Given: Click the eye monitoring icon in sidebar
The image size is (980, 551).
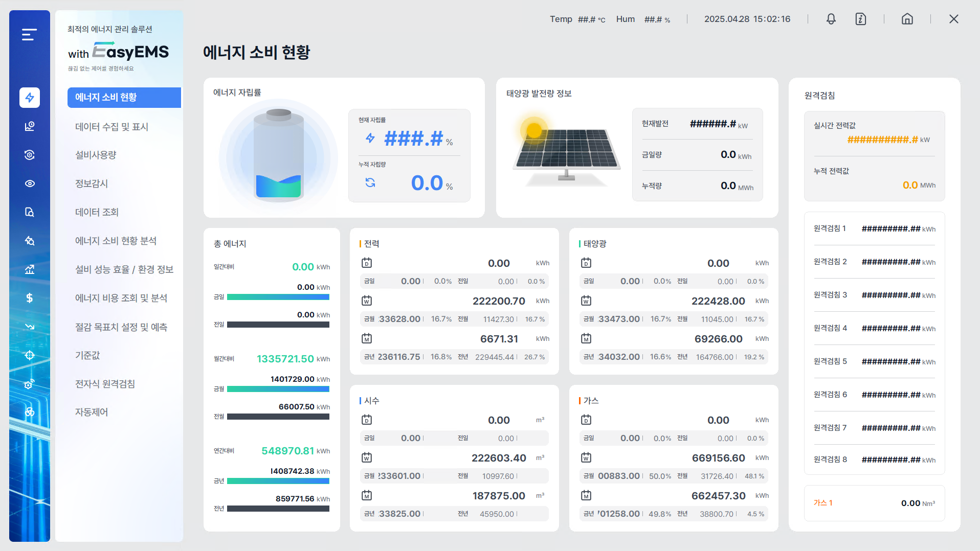Looking at the screenshot, I should coord(30,183).
